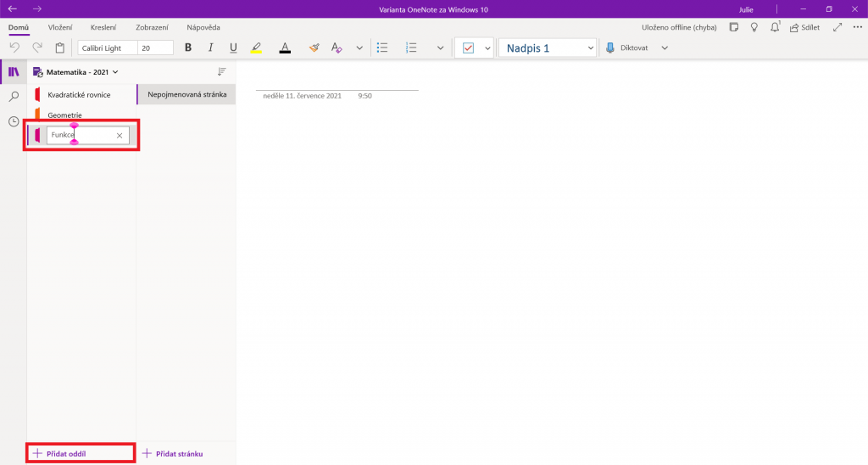This screenshot has height=465, width=868.
Task: Toggle italic formatting
Action: pos(210,48)
